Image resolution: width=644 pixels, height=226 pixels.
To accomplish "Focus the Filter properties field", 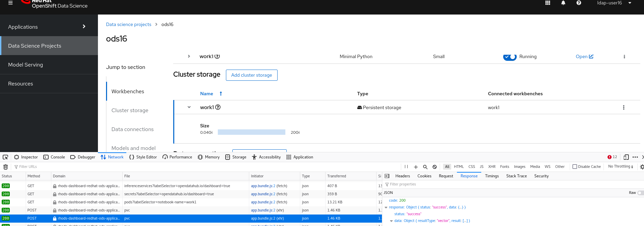I will pyautogui.click(x=513, y=184).
